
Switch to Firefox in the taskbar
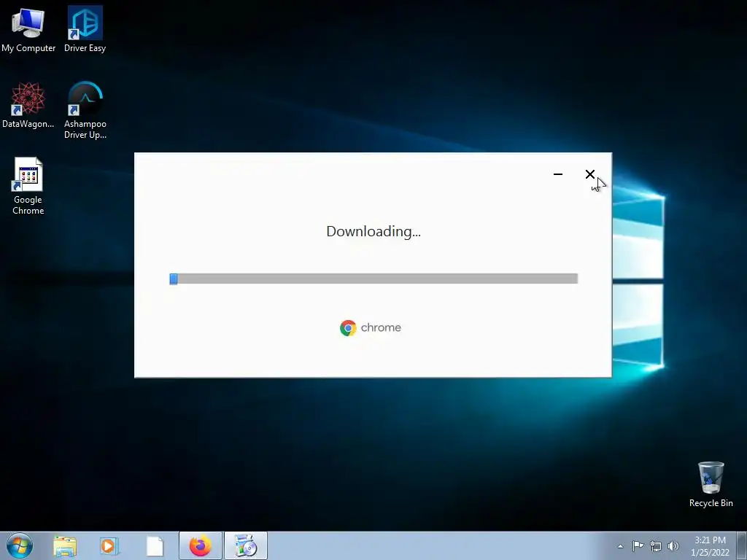coord(201,545)
